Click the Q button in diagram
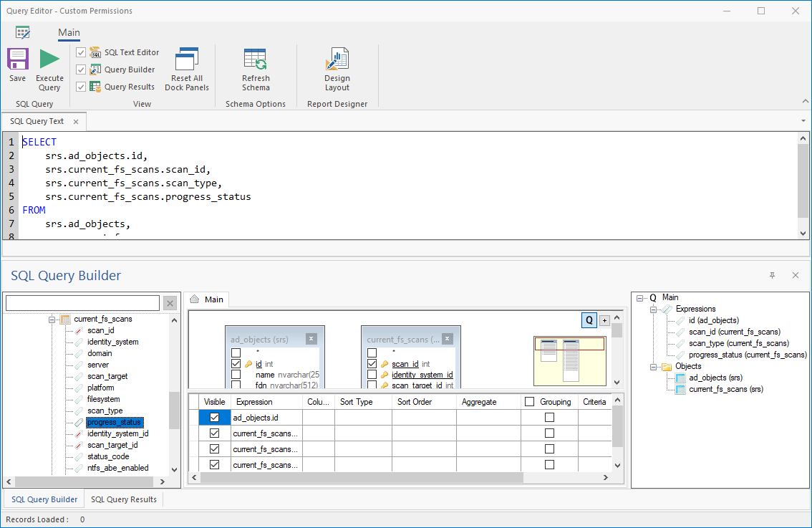 [x=589, y=320]
